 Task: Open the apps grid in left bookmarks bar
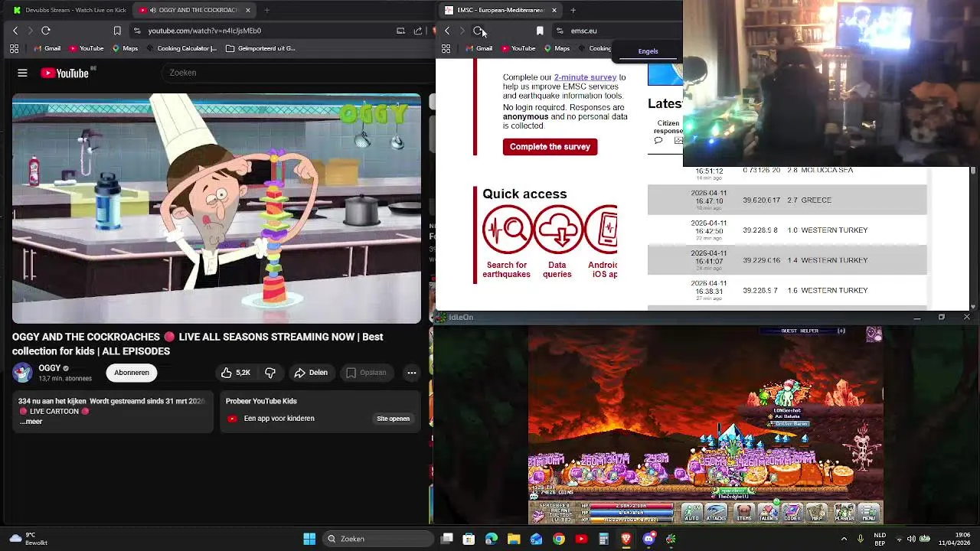[x=15, y=48]
